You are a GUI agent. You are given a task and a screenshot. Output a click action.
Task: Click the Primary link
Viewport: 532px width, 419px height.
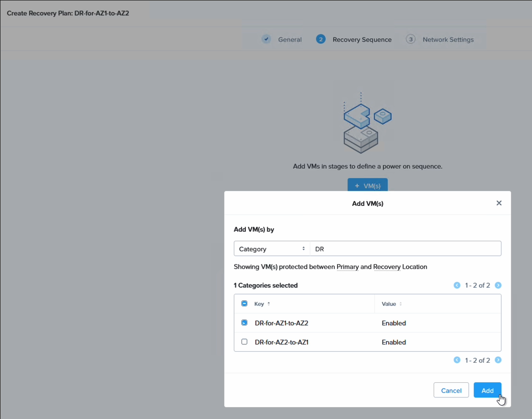pos(348,267)
